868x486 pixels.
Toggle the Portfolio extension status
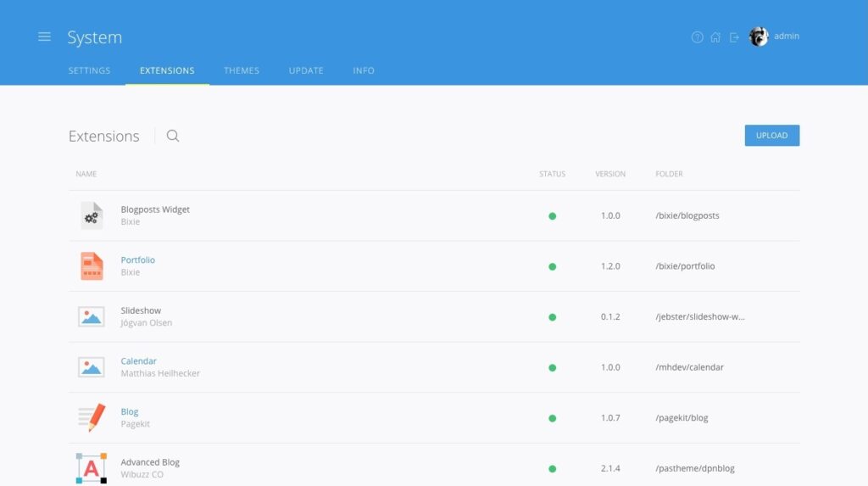click(x=552, y=266)
